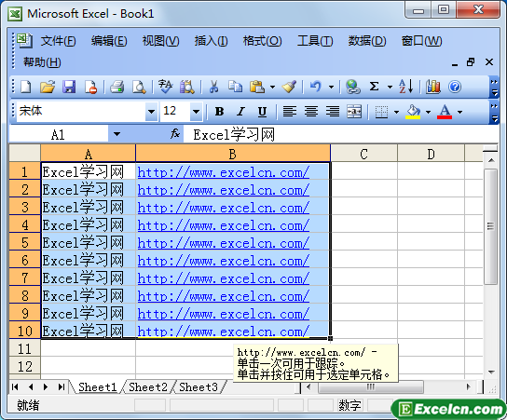Apply red Font Color
507x420 pixels.
pyautogui.click(x=445, y=112)
